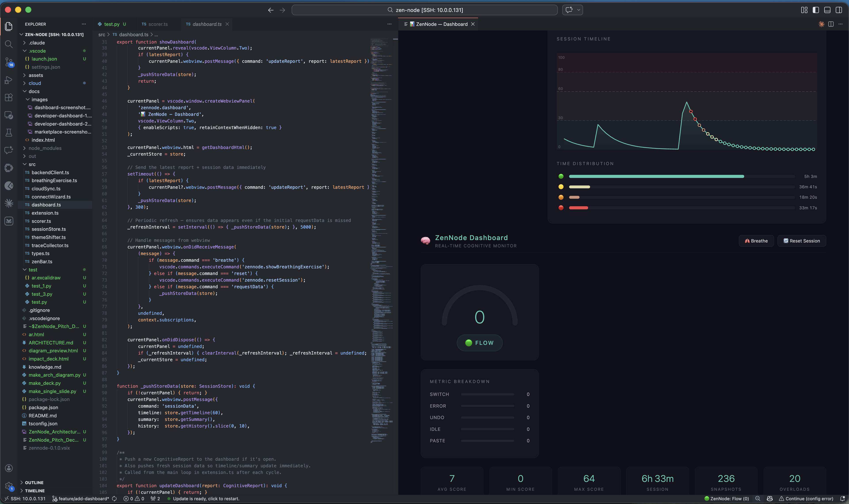Open the Testing flask icon
849x504 pixels.
tap(9, 132)
